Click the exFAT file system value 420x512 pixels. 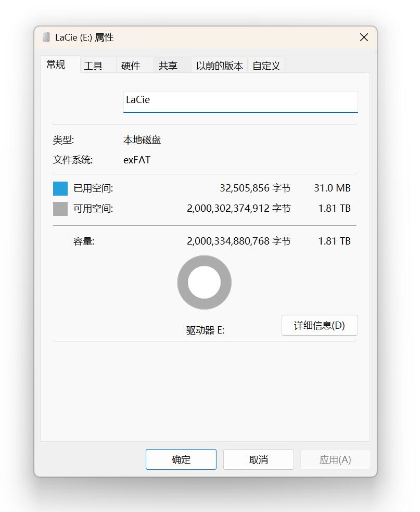137,160
